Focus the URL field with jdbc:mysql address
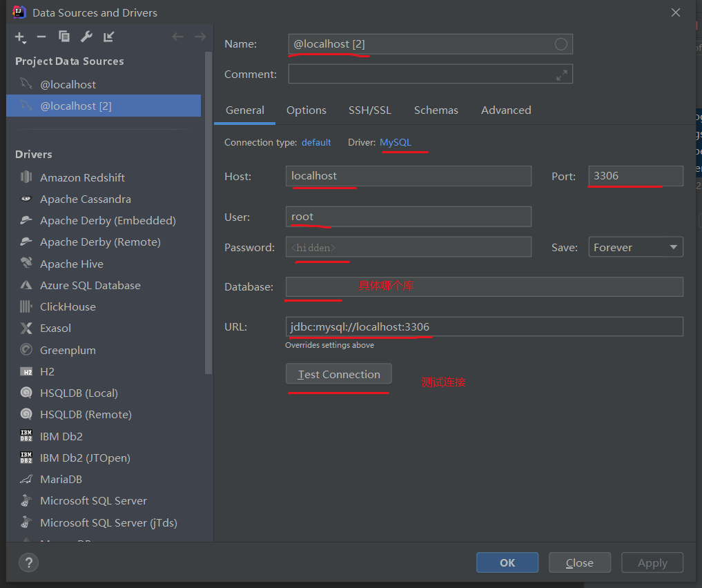 click(x=485, y=326)
